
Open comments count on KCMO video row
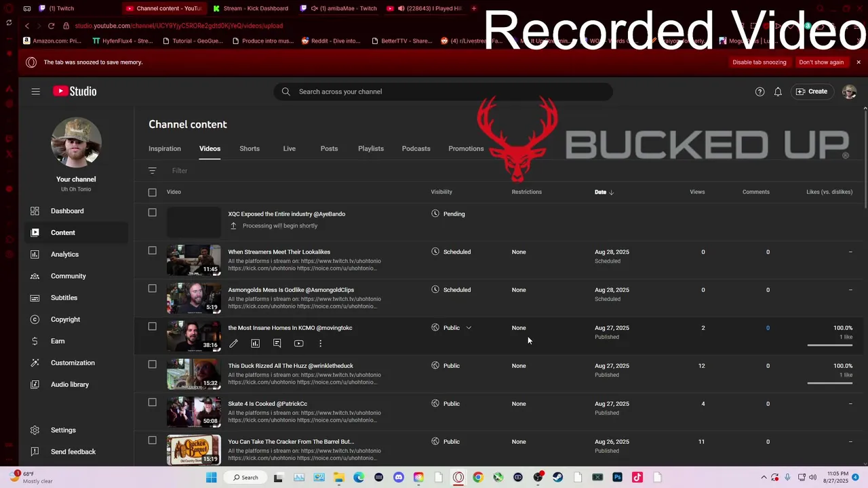point(768,328)
